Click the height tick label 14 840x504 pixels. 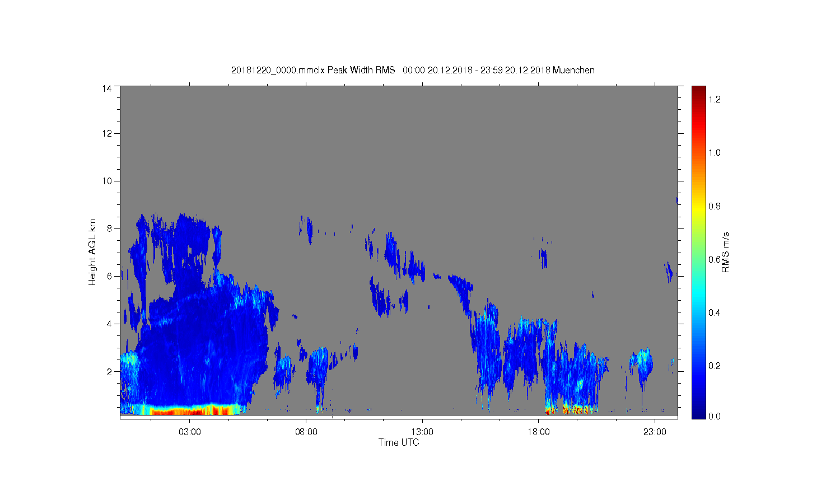[106, 88]
